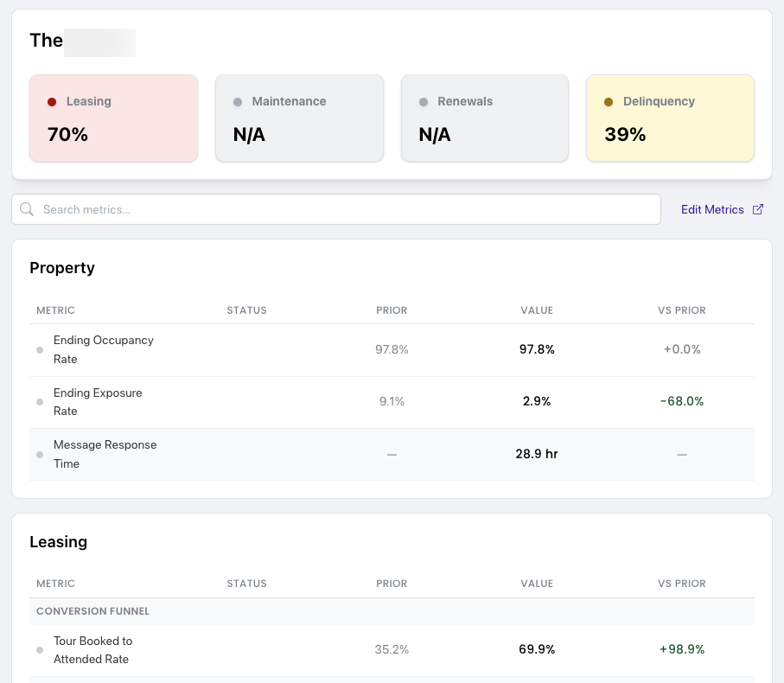Click the 2.9% exposure rate value
This screenshot has height=683, width=784.
[x=537, y=401]
